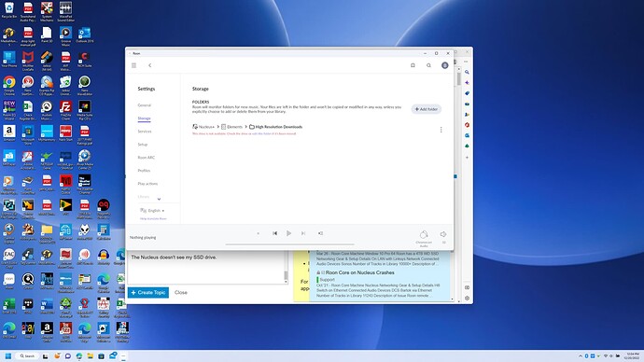
Task: Open the taskbar clock and date
Action: pyautogui.click(x=633, y=355)
